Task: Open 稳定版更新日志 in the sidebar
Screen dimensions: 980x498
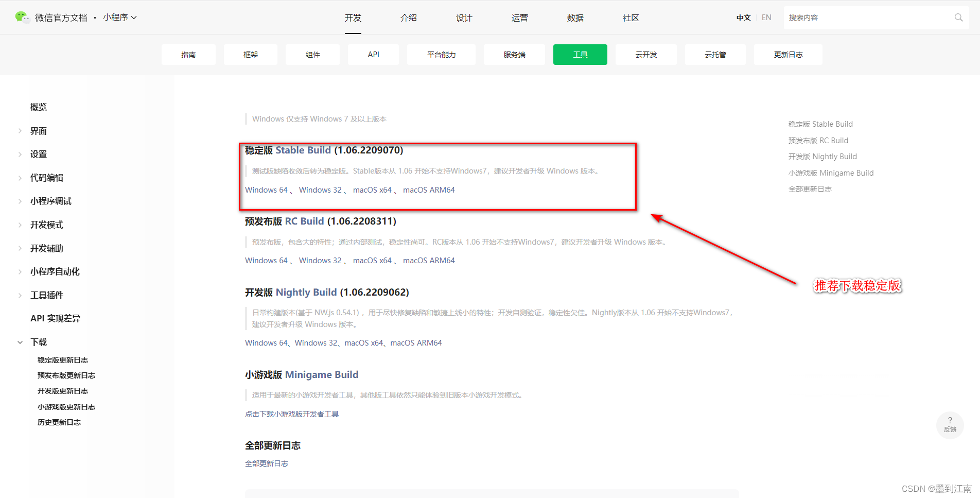Action: point(63,360)
